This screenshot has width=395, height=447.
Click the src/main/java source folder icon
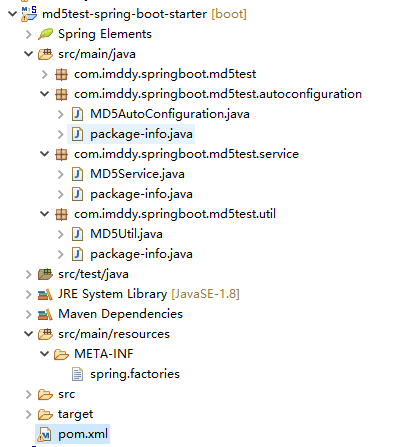coord(45,54)
